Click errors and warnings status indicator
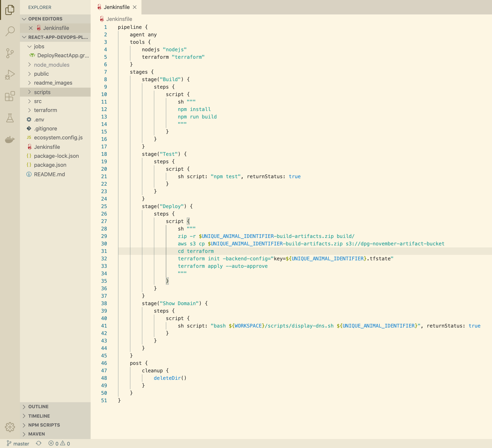The image size is (492, 448). click(x=59, y=443)
